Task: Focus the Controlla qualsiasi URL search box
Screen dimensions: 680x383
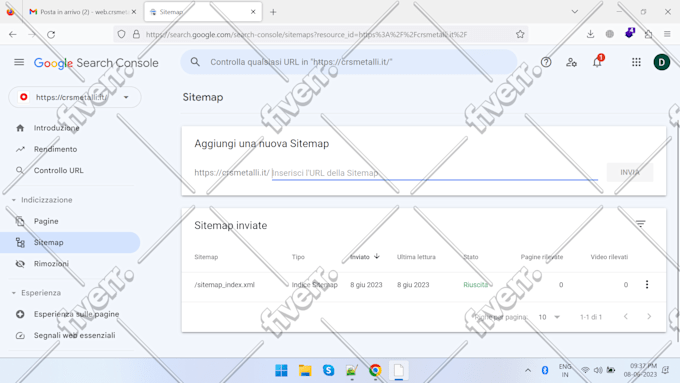Action: click(x=349, y=62)
